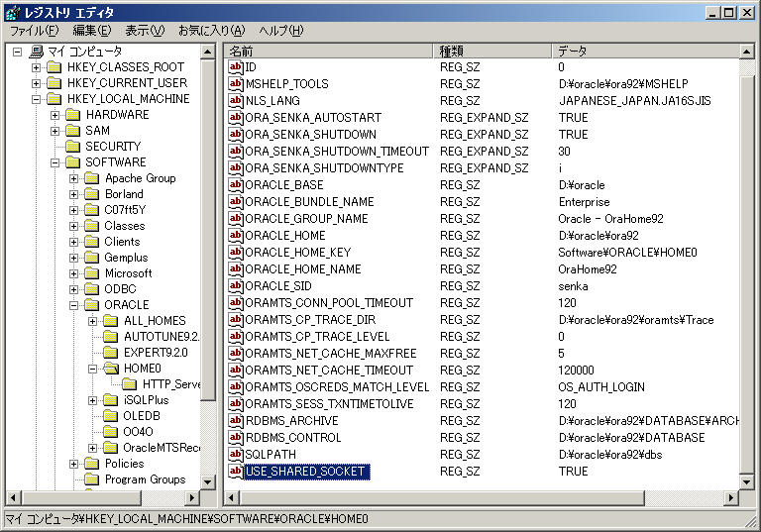Open the お気に入り(A) menu
Viewport: 761px width, 532px height.
(x=212, y=31)
